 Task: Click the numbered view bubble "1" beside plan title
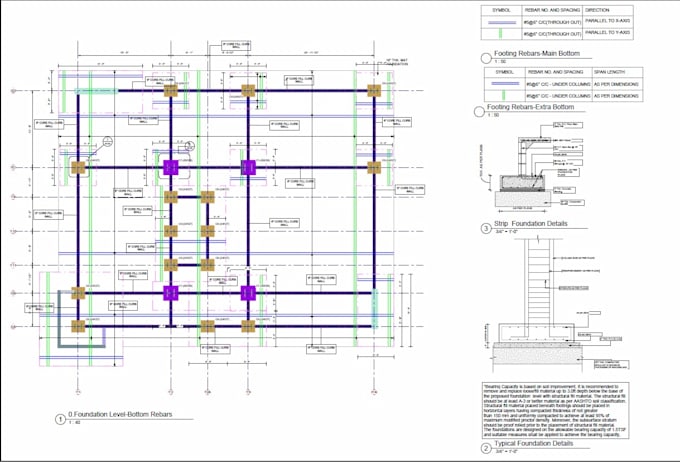(60, 419)
